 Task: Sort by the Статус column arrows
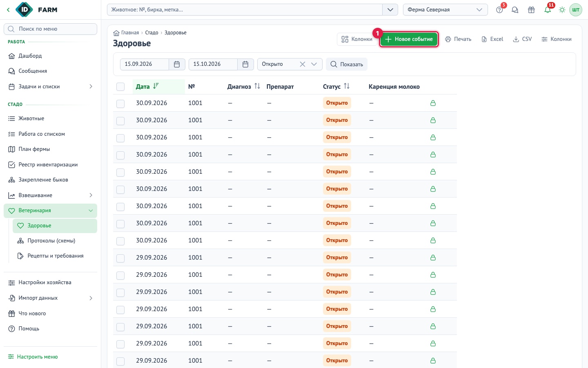coord(347,86)
